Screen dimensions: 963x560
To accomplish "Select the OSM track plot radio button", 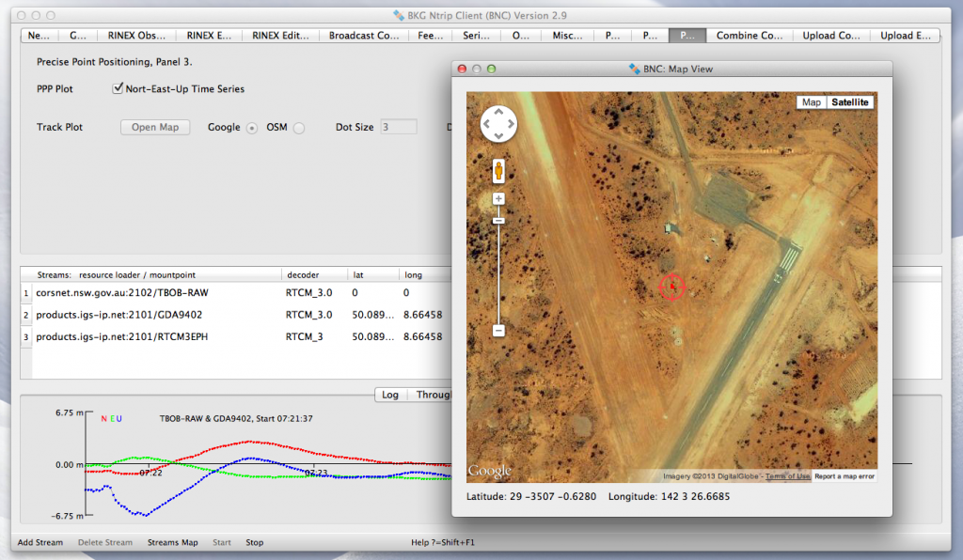I will [x=299, y=128].
